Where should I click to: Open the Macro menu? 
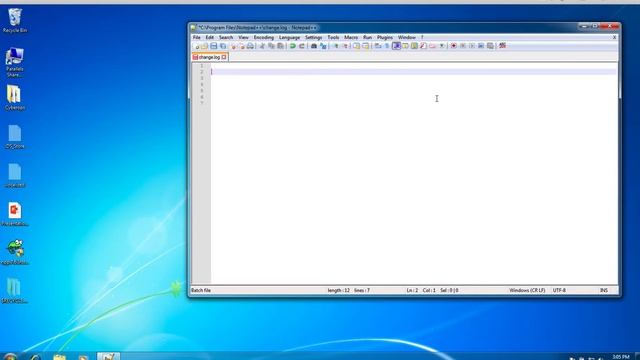coord(351,38)
